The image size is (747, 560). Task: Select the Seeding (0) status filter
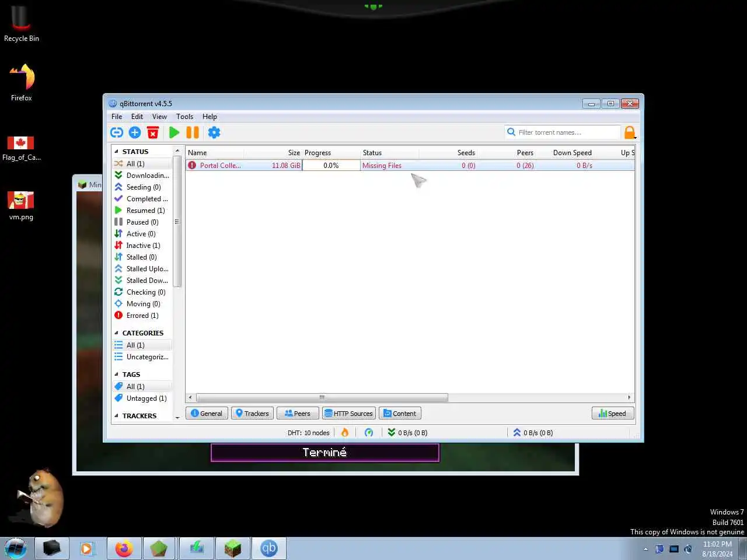point(142,187)
